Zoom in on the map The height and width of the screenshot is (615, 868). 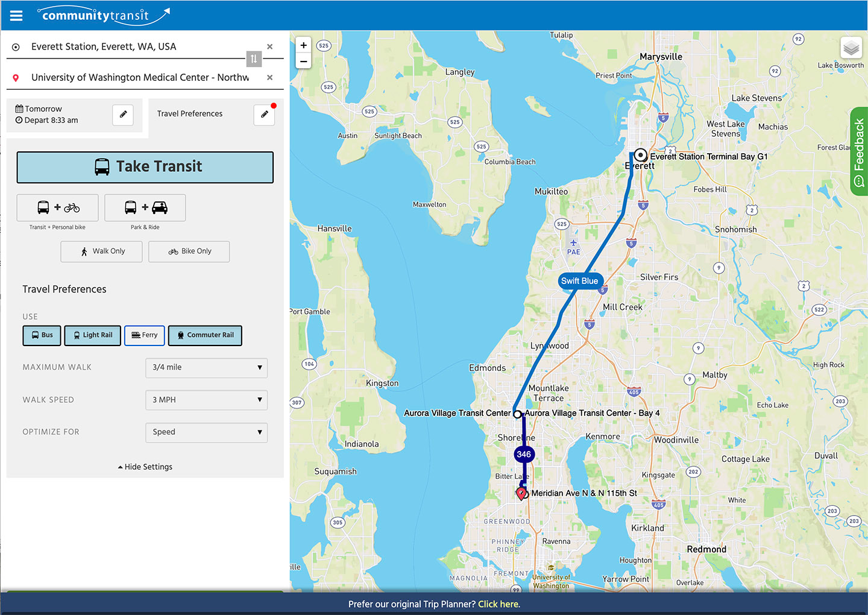pos(303,45)
